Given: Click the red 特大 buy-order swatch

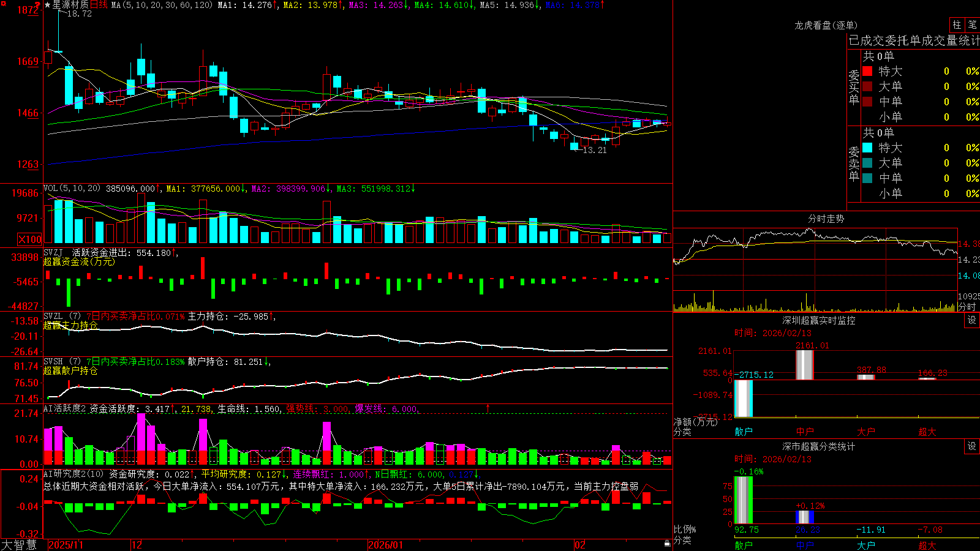Looking at the screenshot, I should point(867,71).
